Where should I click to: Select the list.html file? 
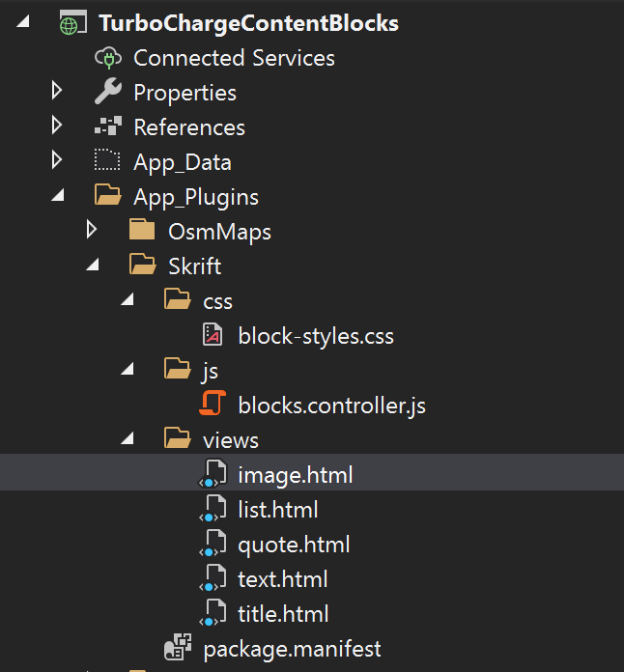278,510
